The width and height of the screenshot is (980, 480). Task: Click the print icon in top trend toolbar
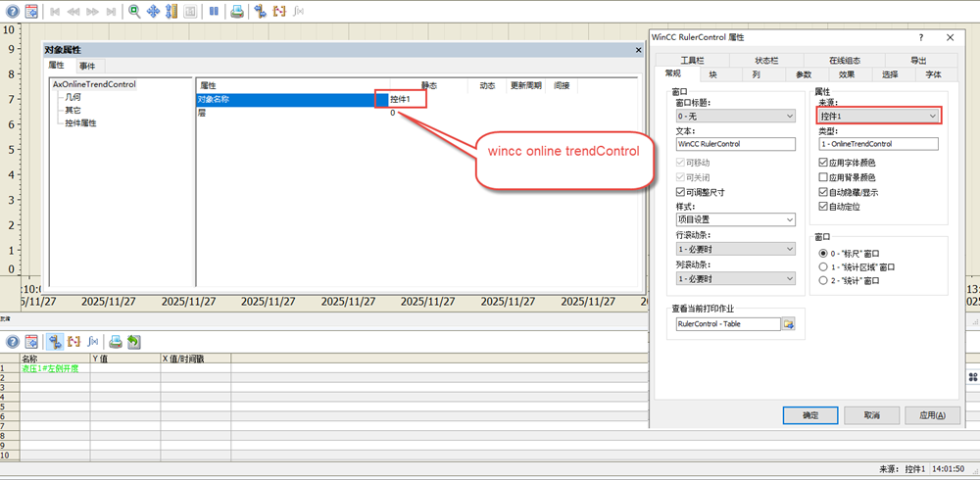pyautogui.click(x=236, y=12)
